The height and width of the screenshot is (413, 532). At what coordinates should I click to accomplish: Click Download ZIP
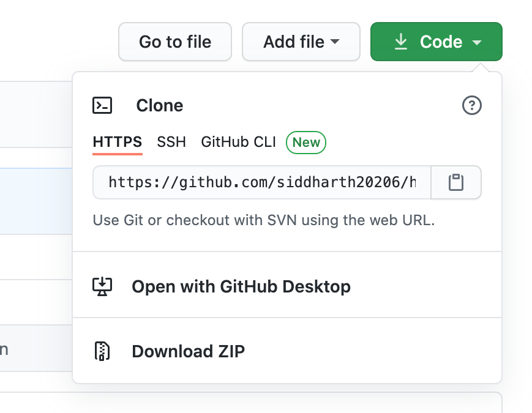pyautogui.click(x=287, y=351)
